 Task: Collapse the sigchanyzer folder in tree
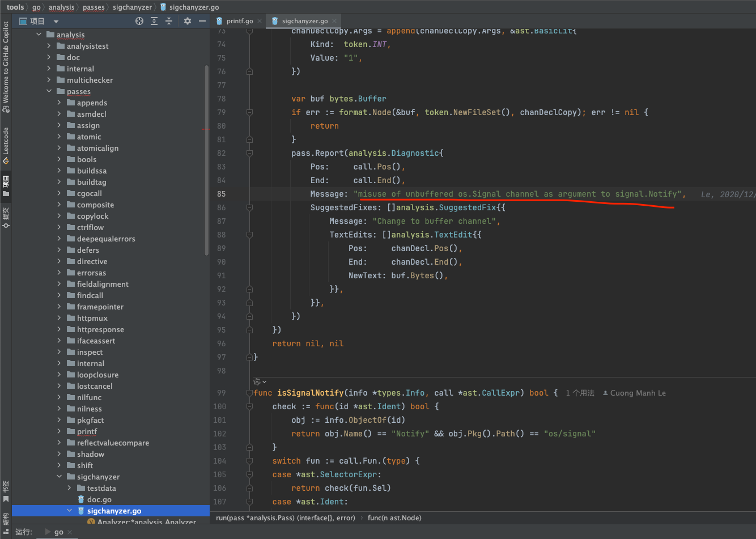tap(59, 477)
